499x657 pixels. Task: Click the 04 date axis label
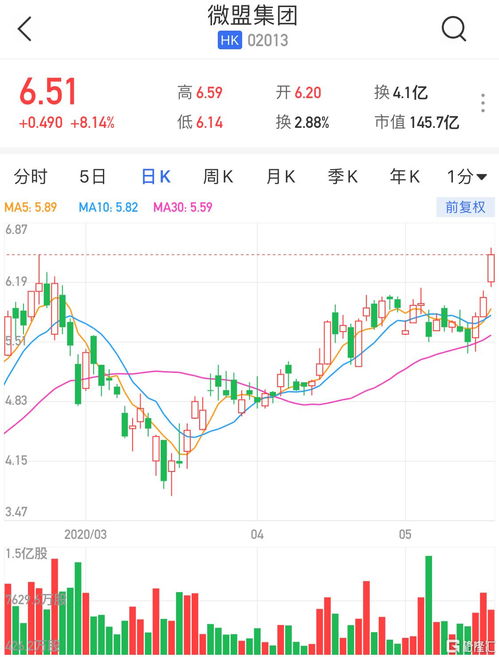[257, 534]
